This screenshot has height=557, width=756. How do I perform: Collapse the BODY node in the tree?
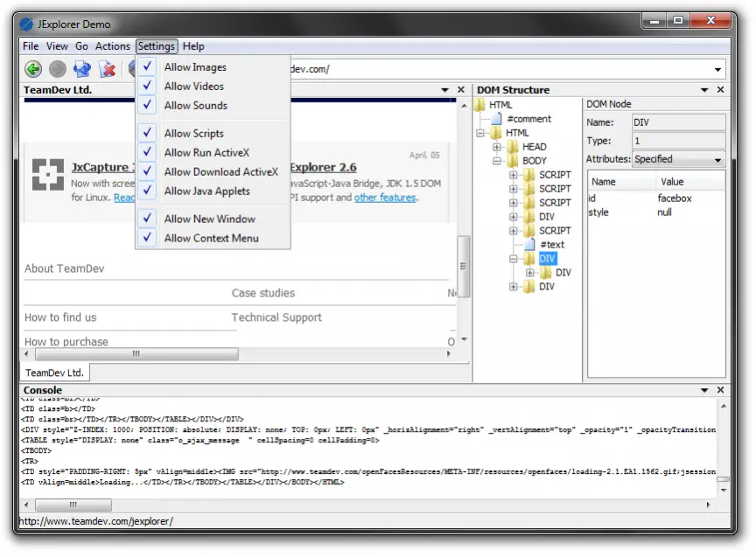497,160
